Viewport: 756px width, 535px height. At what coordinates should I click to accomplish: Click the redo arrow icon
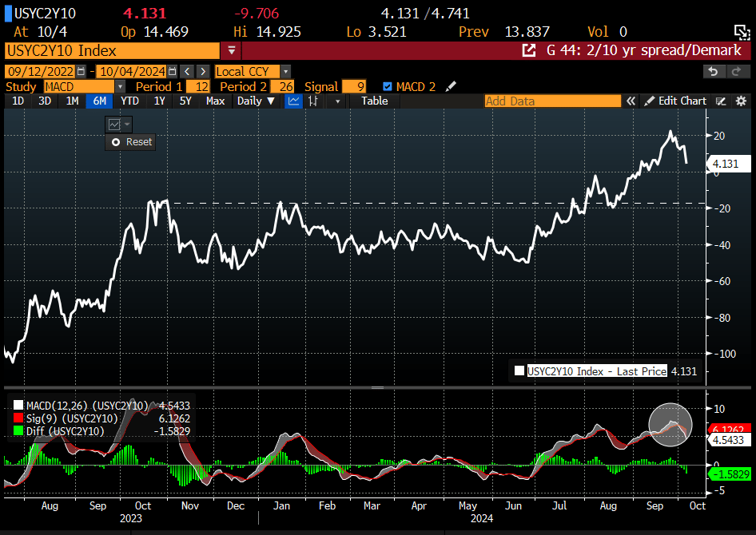click(736, 72)
